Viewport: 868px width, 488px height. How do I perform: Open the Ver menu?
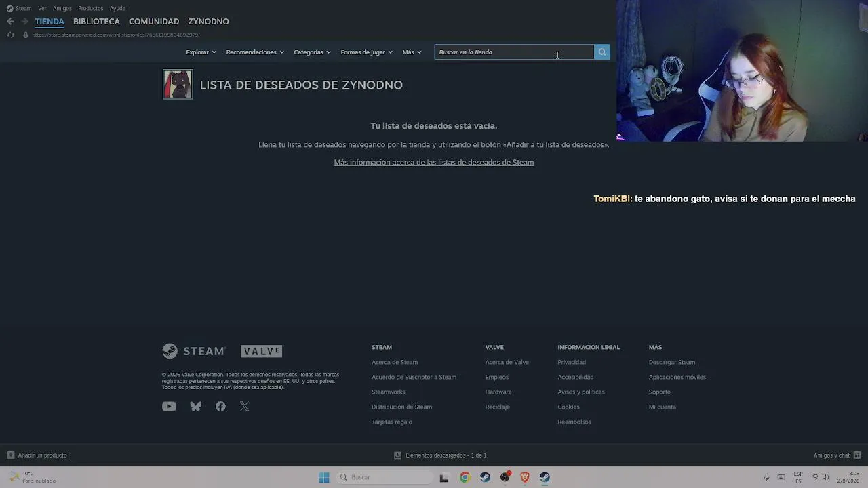(42, 8)
